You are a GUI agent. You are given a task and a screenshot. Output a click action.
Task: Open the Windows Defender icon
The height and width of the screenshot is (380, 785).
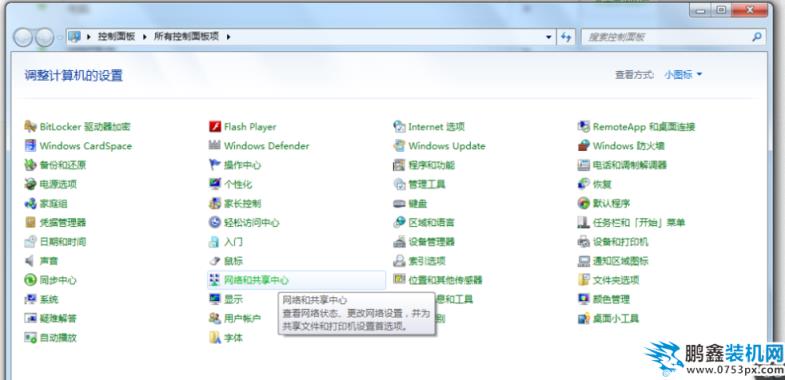point(215,146)
